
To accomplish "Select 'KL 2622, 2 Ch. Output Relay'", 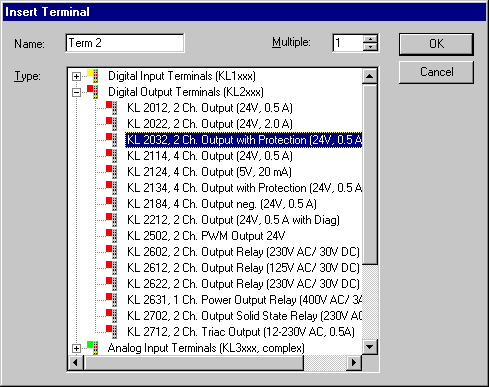I will 243,284.
